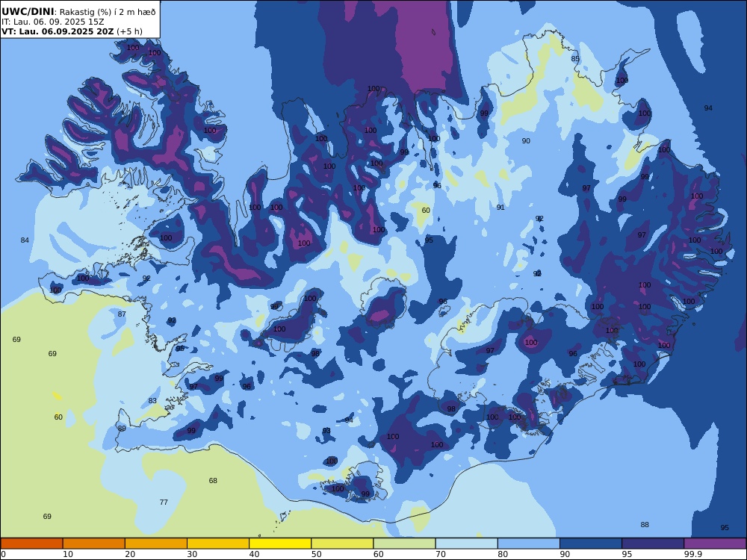
Task: Click the 0–10% dark orange legend swatch
Action: (31, 544)
